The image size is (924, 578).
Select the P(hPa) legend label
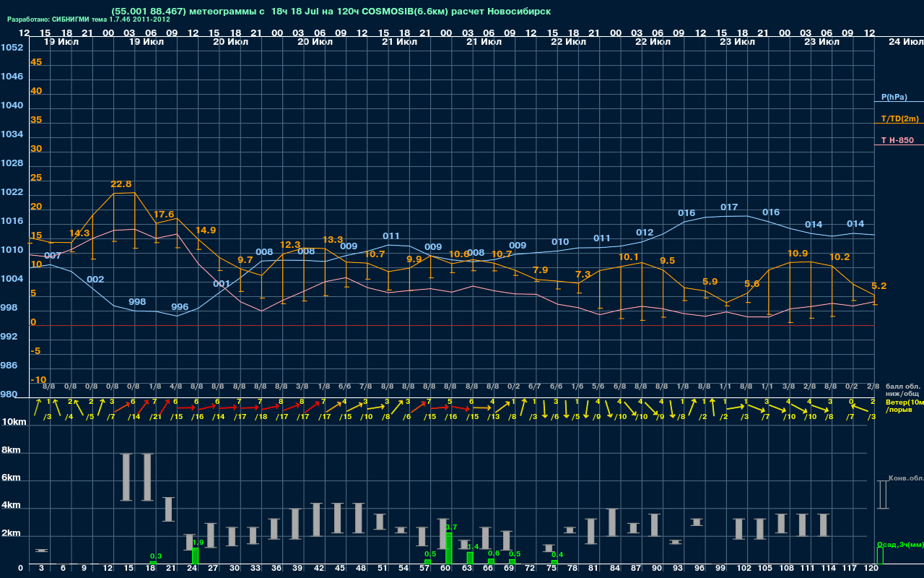coord(894,97)
